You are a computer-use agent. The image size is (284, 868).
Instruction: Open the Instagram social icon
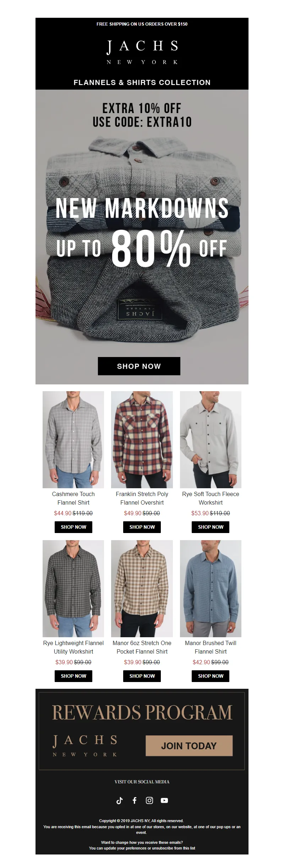click(x=149, y=800)
